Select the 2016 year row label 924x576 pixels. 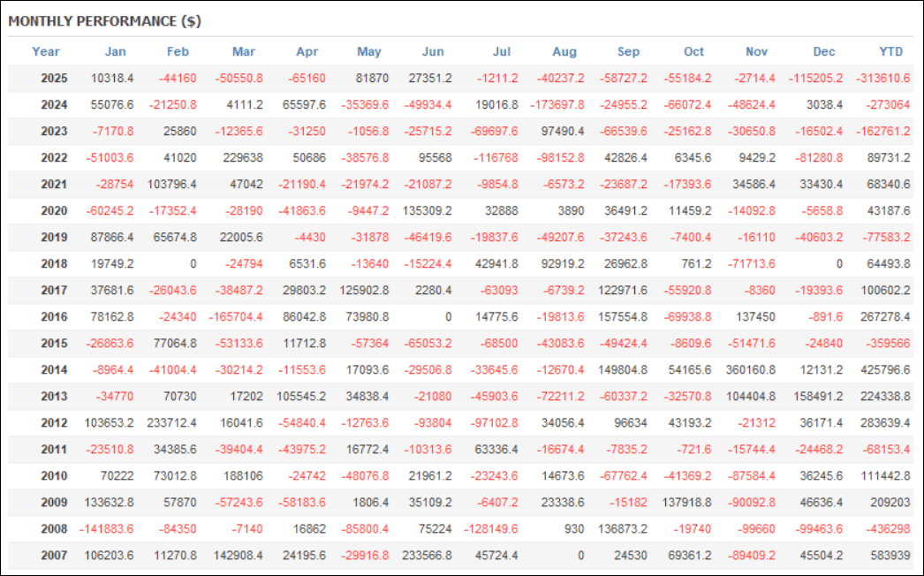pos(55,316)
